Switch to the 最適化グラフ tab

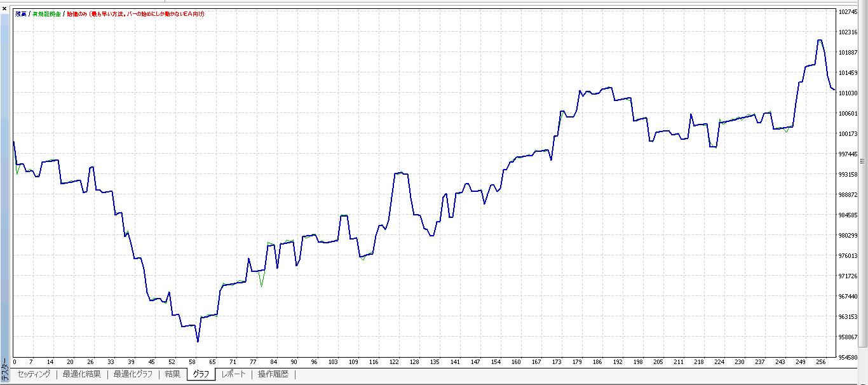[x=133, y=374]
